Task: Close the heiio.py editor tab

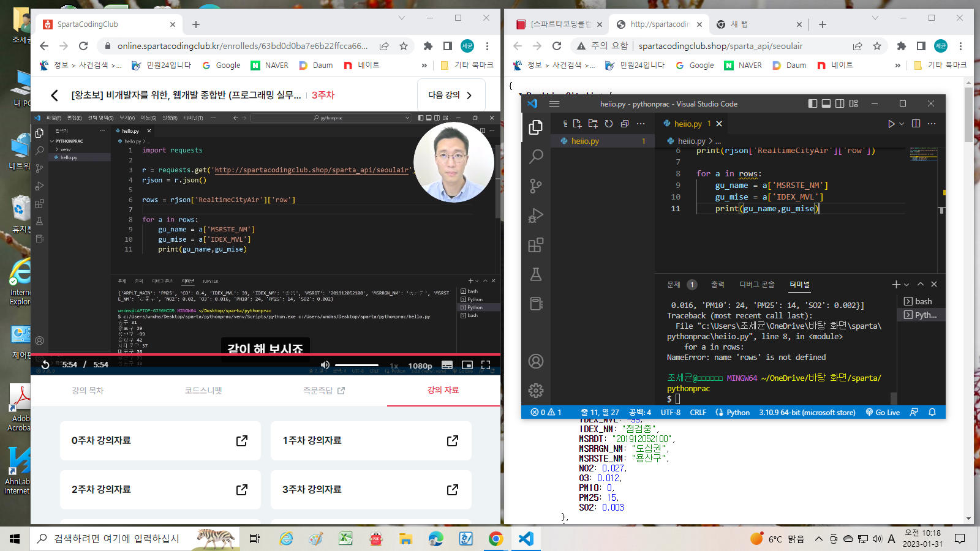Action: tap(719, 124)
